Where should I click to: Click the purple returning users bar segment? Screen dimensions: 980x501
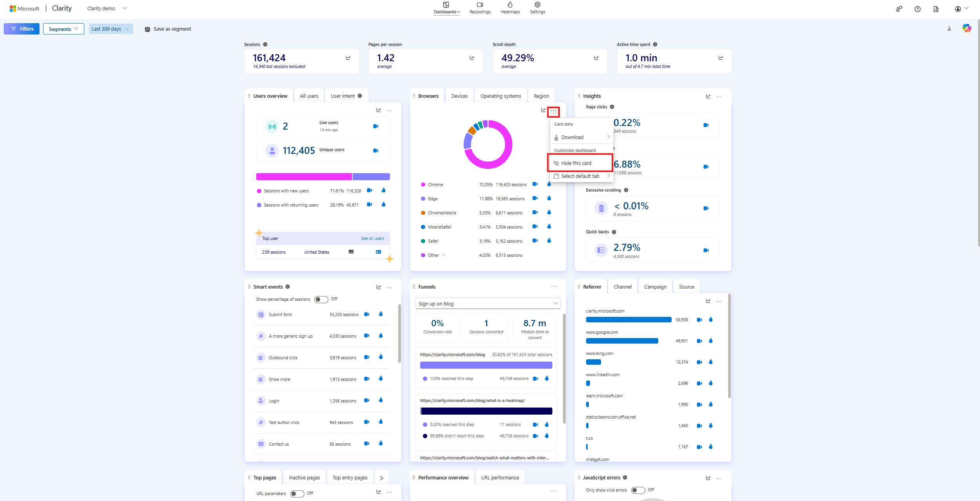point(371,177)
